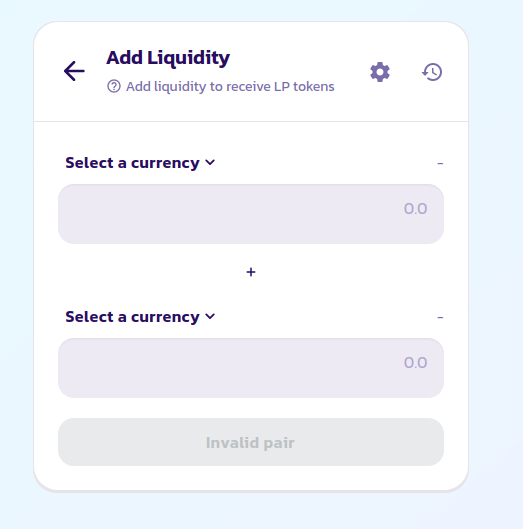
Task: Open recent transactions history clock icon
Action: 432,72
